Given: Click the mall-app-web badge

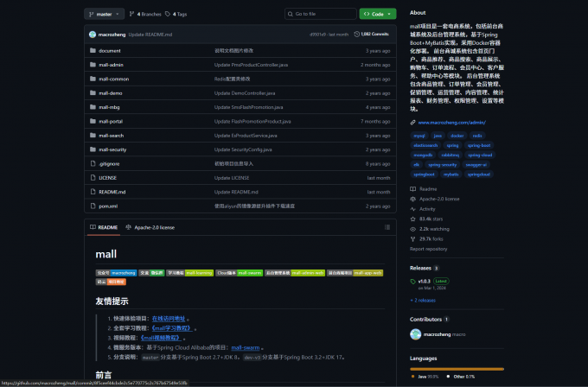Looking at the screenshot, I should (355, 273).
